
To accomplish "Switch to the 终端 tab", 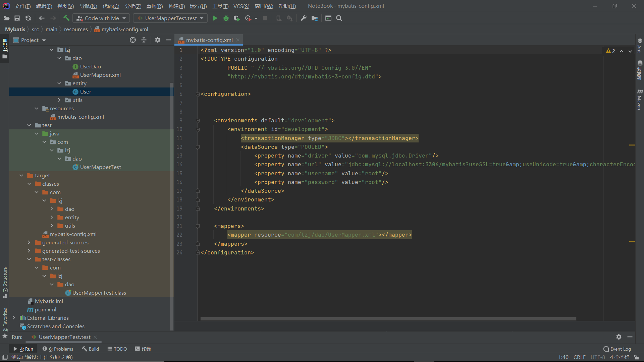I will 143,349.
